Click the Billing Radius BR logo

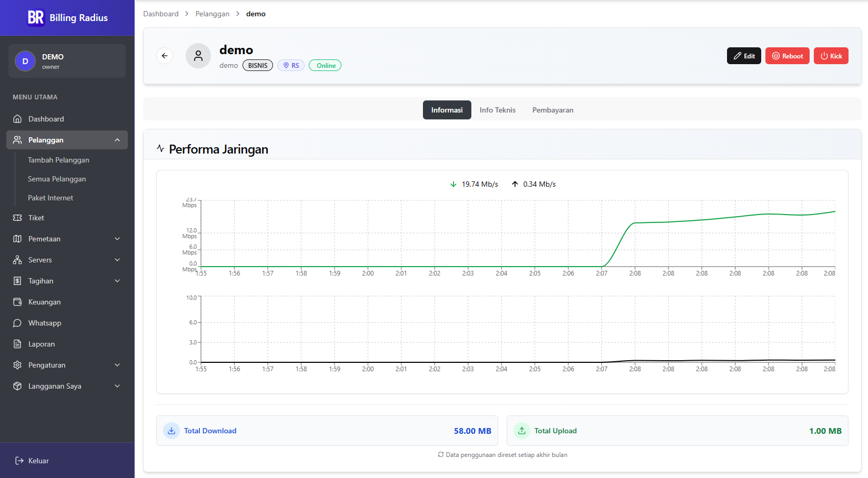pos(36,18)
